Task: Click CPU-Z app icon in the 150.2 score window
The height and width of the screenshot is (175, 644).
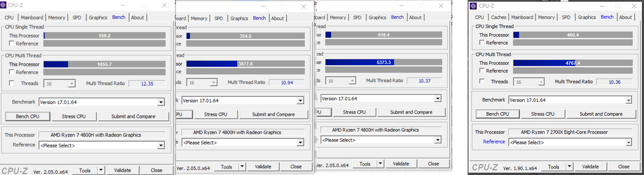Action: pyautogui.click(x=3, y=5)
